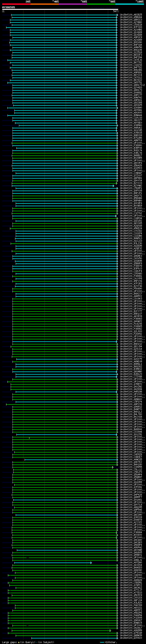Click the =100char. scale legend
This screenshot has height=644, width=146.
108,642
